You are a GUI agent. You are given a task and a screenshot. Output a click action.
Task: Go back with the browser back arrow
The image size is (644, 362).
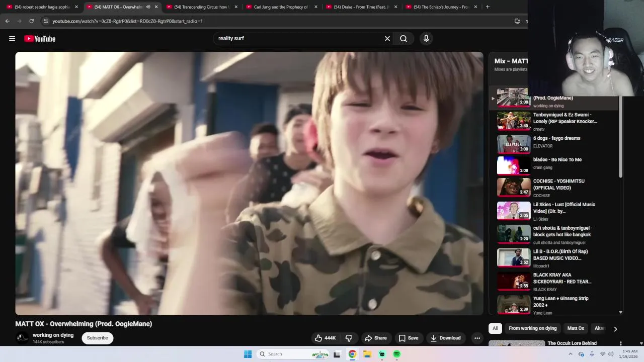click(x=7, y=21)
